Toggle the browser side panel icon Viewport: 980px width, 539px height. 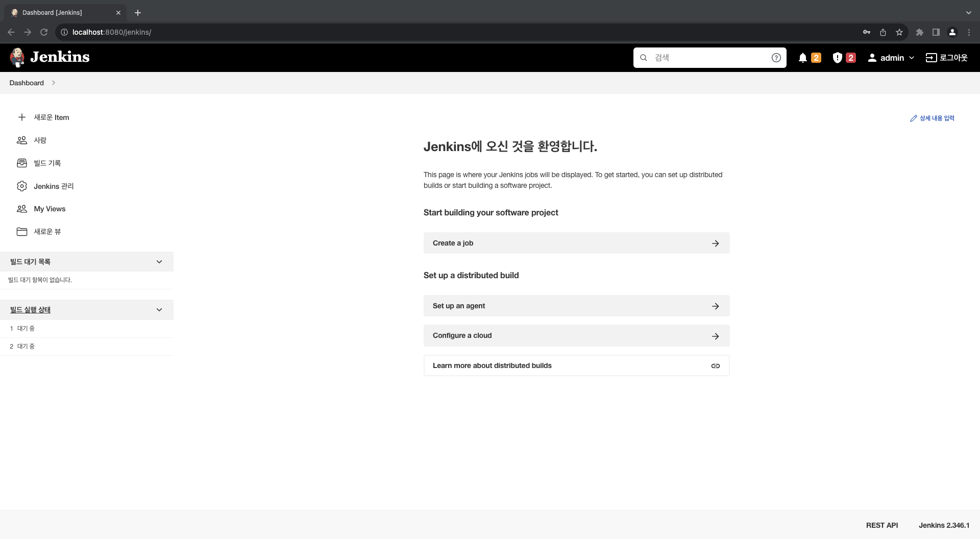(x=936, y=32)
